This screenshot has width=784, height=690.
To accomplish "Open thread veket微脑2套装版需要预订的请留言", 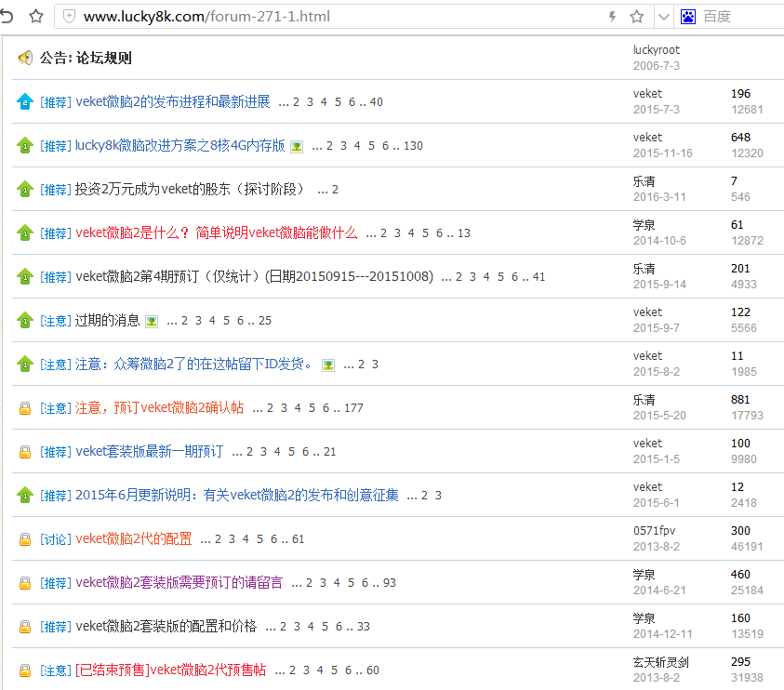I will tap(179, 582).
